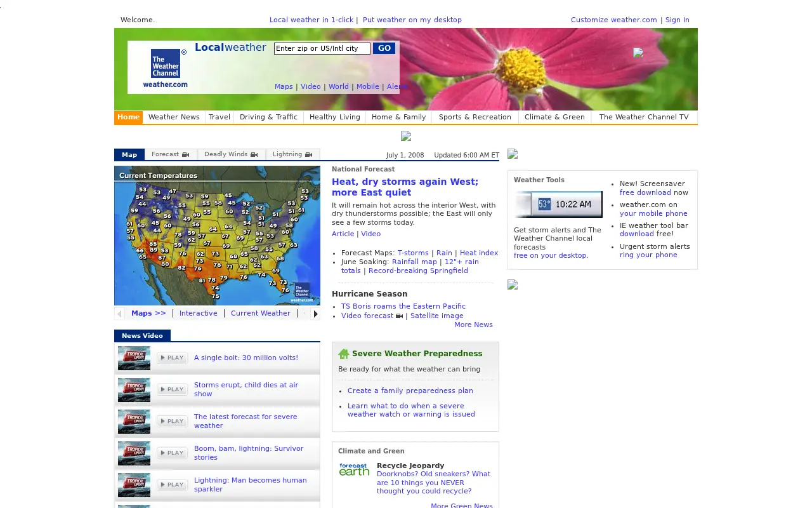The width and height of the screenshot is (812, 508).
Task: Play the video 'A single bolt: 30 million volts!'
Action: (172, 358)
